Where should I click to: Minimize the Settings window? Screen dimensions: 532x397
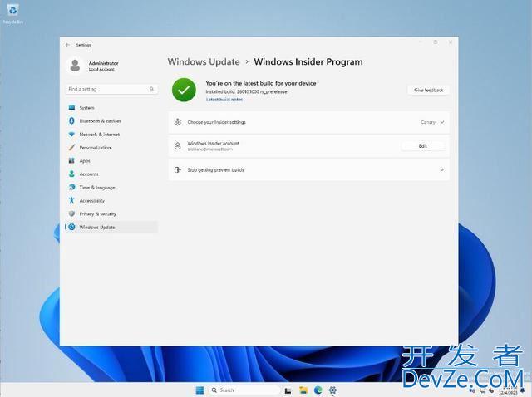tap(421, 42)
